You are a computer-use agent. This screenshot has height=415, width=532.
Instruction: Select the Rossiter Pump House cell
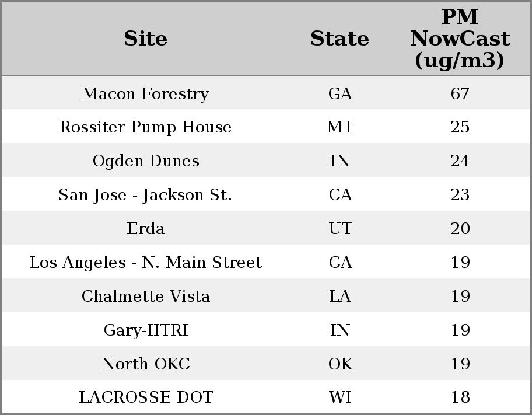(145, 127)
